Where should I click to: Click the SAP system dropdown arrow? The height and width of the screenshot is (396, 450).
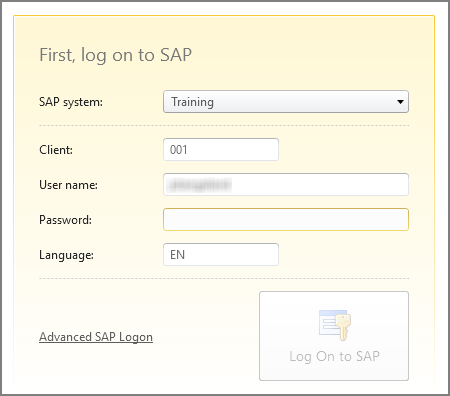click(x=400, y=102)
